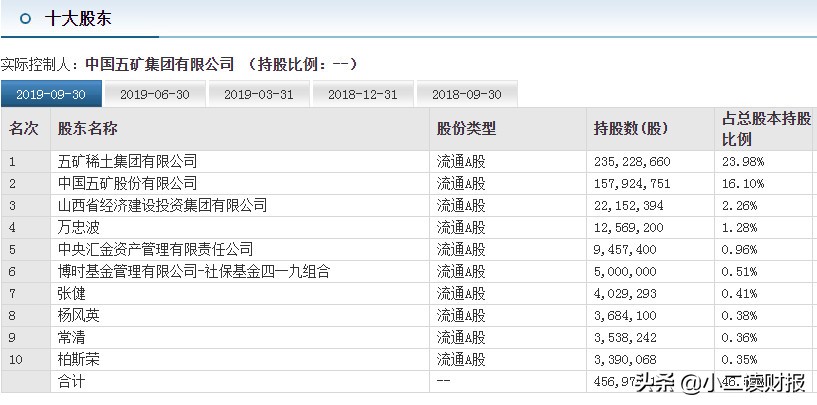Image resolution: width=817 pixels, height=405 pixels.
Task: Click the 0.41% holding ratio
Action: [x=739, y=294]
